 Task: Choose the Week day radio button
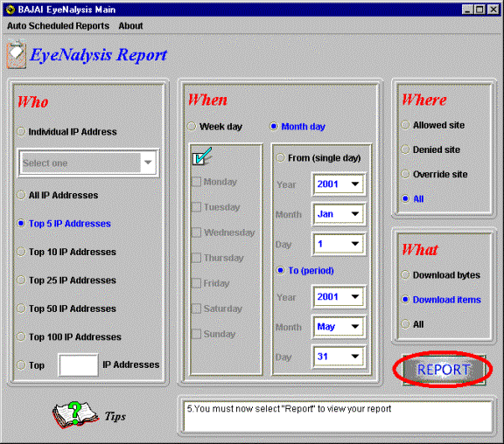click(x=192, y=127)
